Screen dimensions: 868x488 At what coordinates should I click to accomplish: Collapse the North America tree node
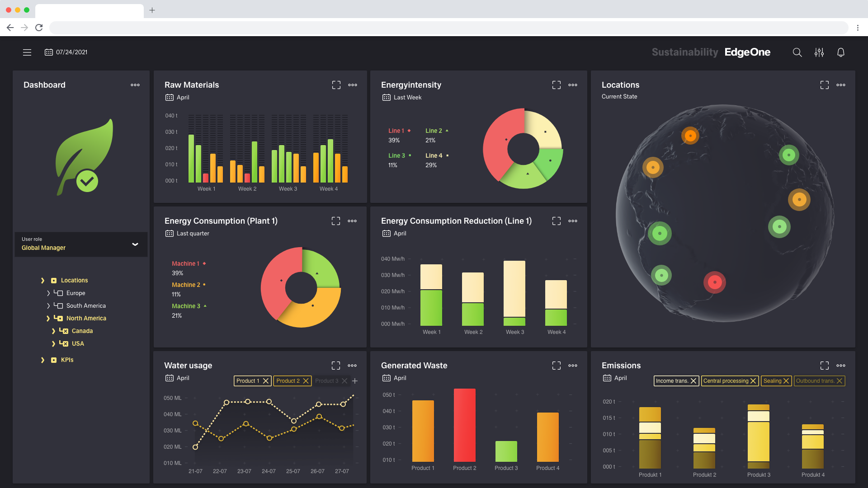pyautogui.click(x=48, y=319)
